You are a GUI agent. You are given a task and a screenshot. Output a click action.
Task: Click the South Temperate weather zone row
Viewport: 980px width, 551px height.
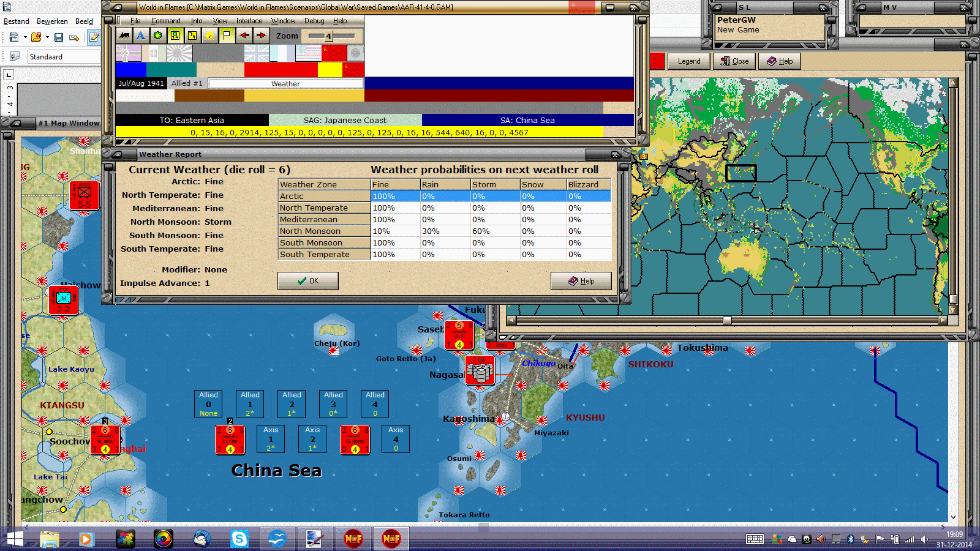445,254
